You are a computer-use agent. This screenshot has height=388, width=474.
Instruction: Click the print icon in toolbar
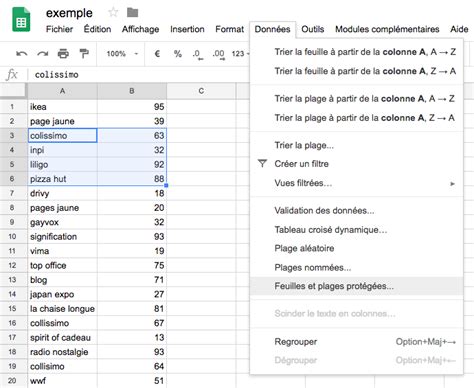click(x=63, y=53)
